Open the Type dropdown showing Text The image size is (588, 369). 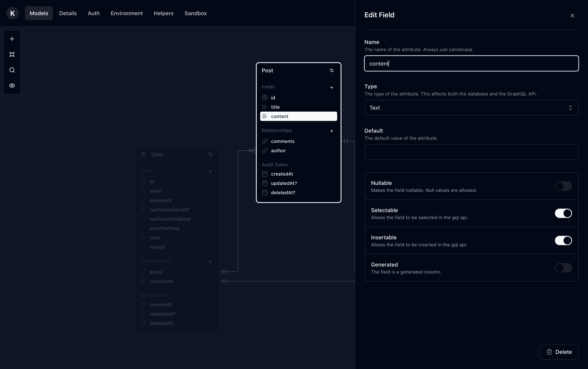pyautogui.click(x=471, y=108)
